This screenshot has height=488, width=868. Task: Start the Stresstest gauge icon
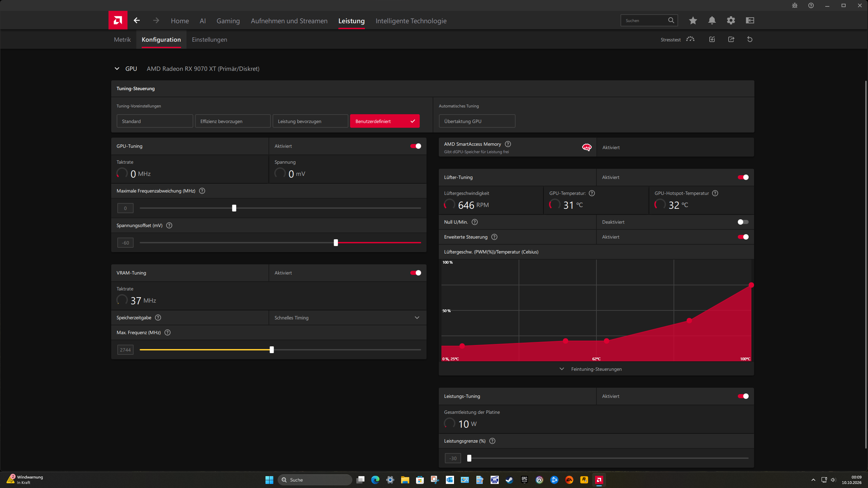(x=690, y=39)
